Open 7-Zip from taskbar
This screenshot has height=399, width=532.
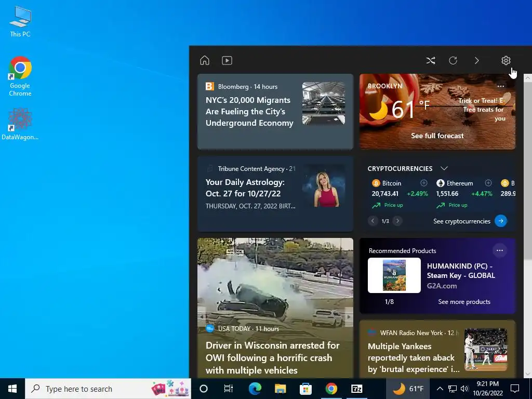point(356,389)
